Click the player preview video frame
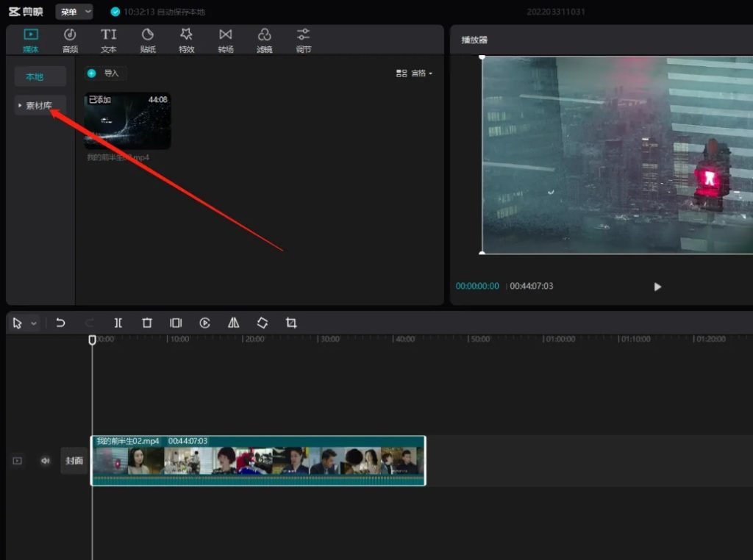 618,155
